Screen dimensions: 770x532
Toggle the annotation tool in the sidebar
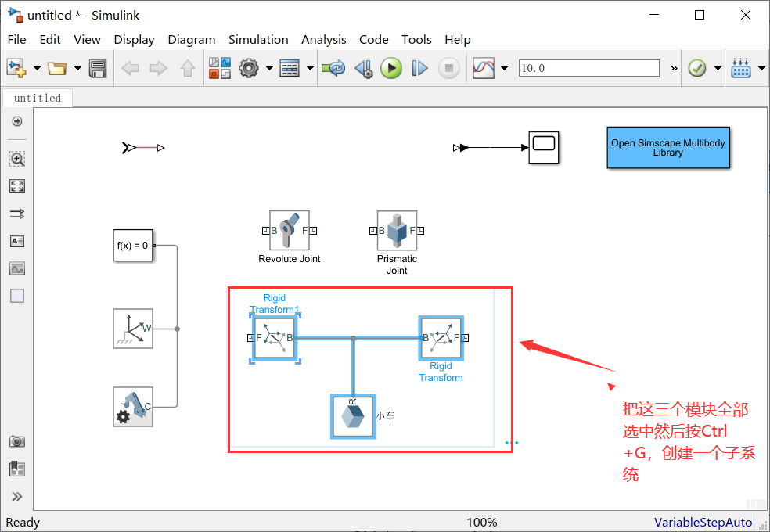click(17, 241)
